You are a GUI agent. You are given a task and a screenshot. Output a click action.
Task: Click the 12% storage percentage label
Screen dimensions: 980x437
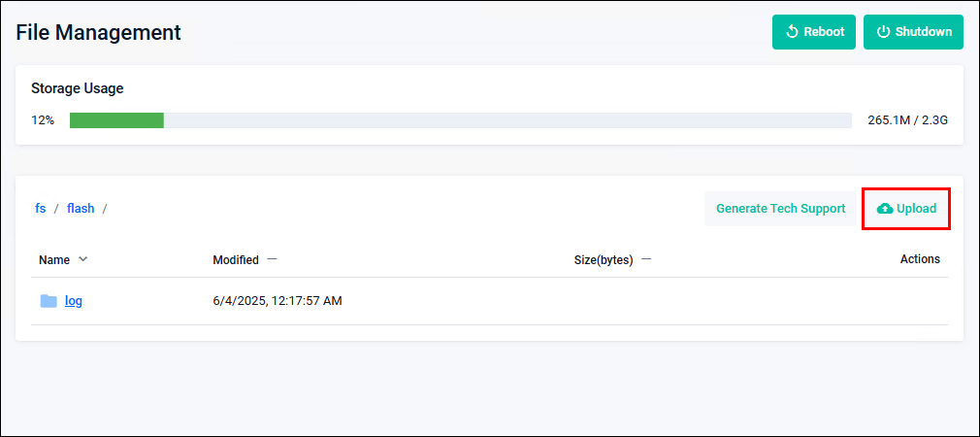tap(43, 120)
